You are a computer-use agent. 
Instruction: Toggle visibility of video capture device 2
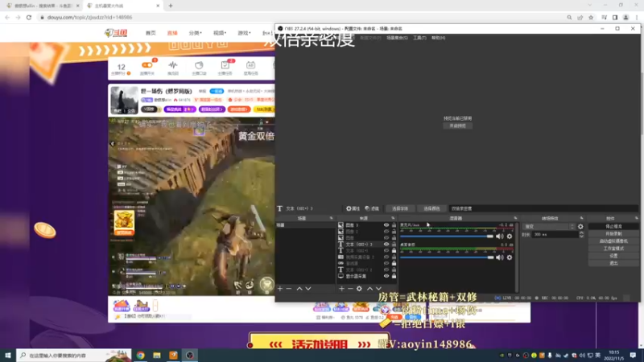(386, 257)
